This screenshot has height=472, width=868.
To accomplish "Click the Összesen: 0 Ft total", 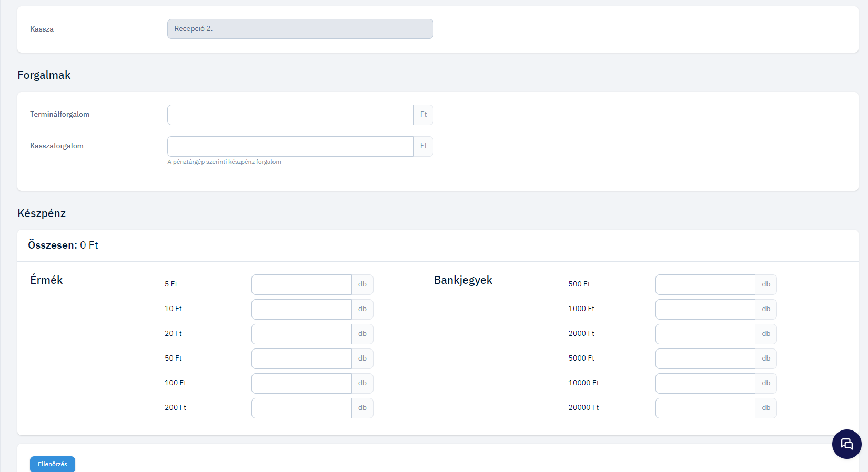I will (x=63, y=245).
